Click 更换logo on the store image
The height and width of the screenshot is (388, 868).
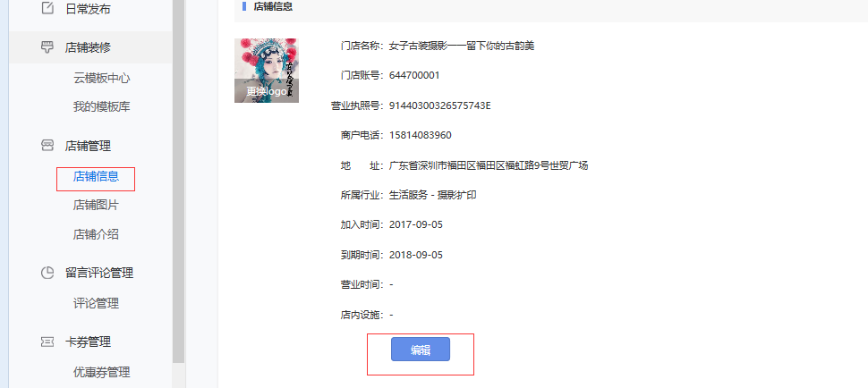pyautogui.click(x=267, y=91)
